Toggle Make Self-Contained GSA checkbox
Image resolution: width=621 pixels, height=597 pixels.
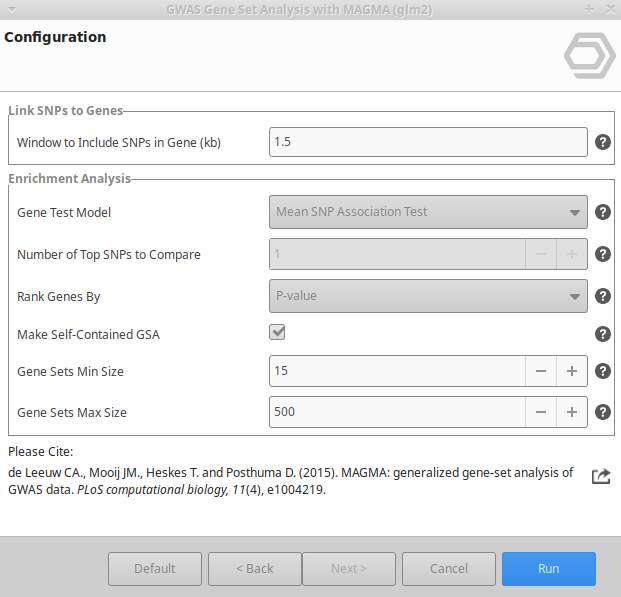coord(277,332)
